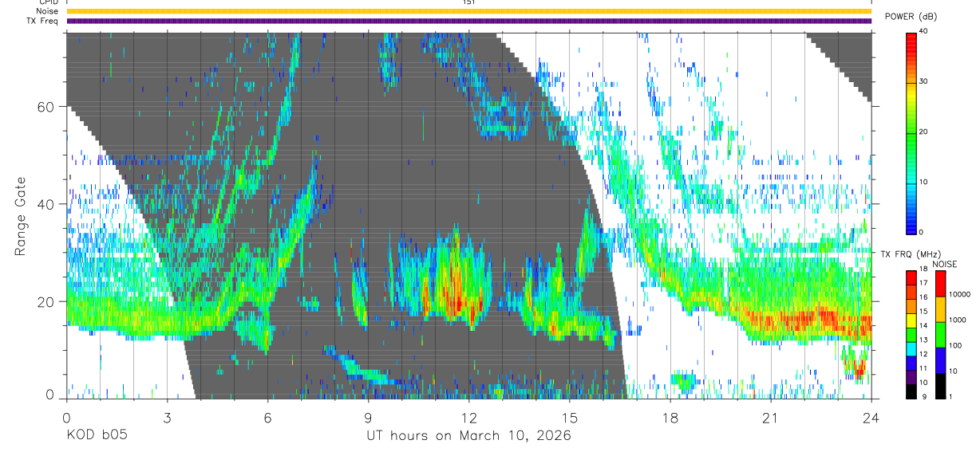
Task: Click the yellow 14-15 MHz TX FRQ swatch
Action: point(911,320)
